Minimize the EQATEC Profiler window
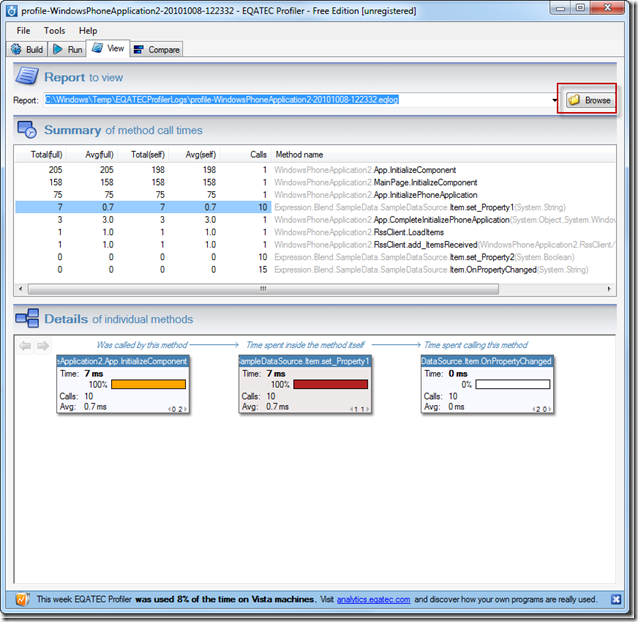Viewport: 638px width, 622px height. coord(560,8)
